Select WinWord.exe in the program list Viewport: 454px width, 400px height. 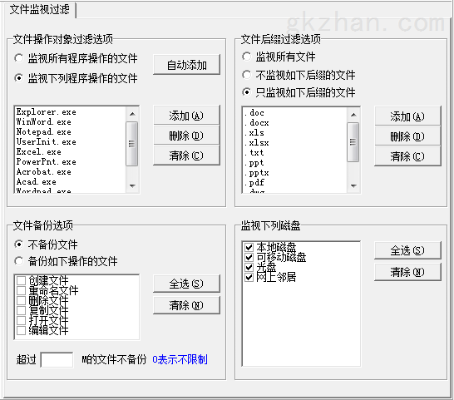[x=44, y=122]
